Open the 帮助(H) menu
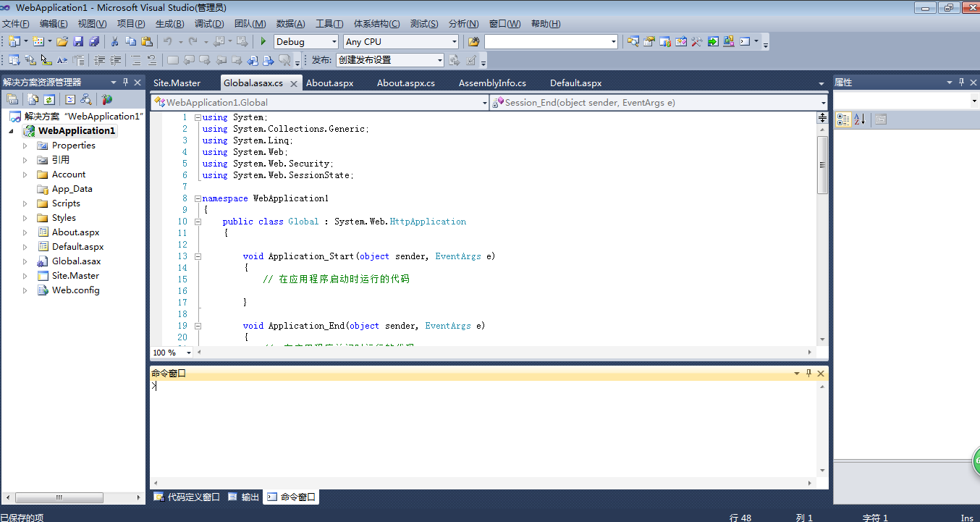The image size is (980, 522). (x=546, y=24)
